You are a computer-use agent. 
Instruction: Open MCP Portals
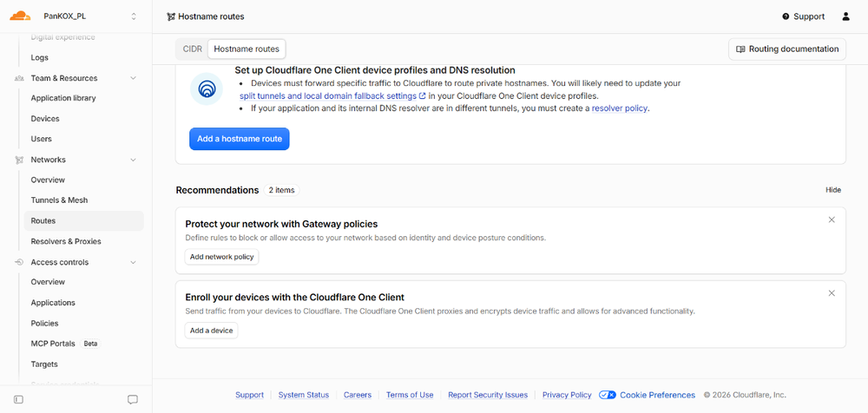pos(53,344)
